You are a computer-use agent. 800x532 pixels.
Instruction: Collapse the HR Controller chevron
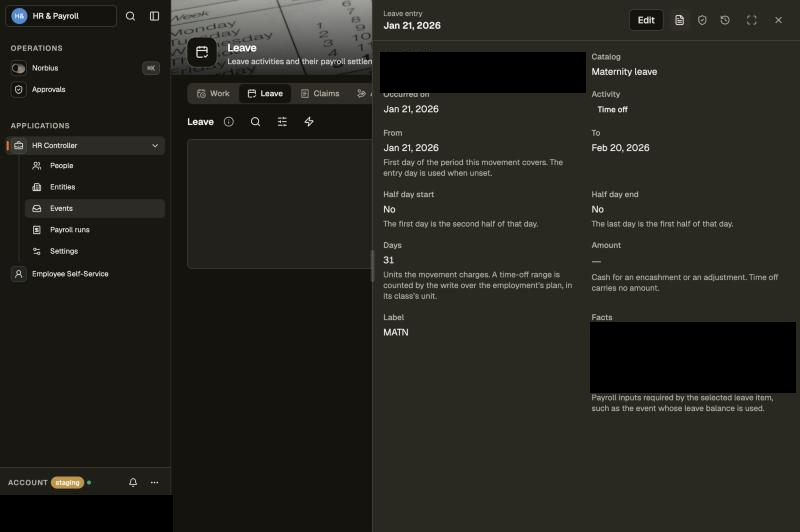pos(155,145)
